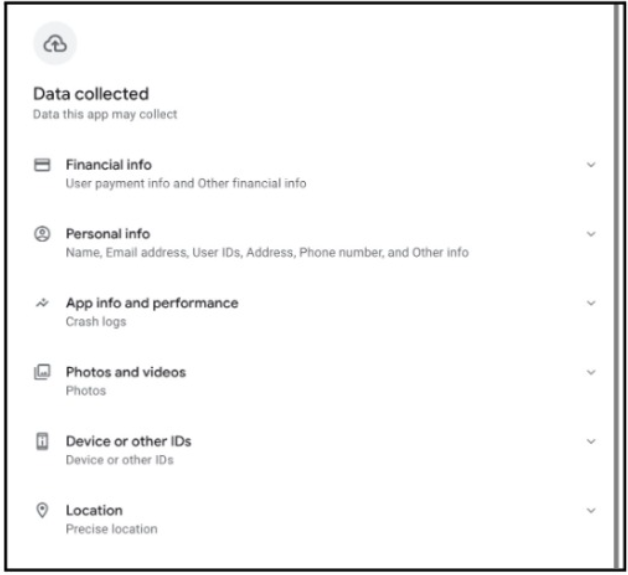Expand the Financial info chevron
Screen dimensions: 628x575
click(x=590, y=164)
